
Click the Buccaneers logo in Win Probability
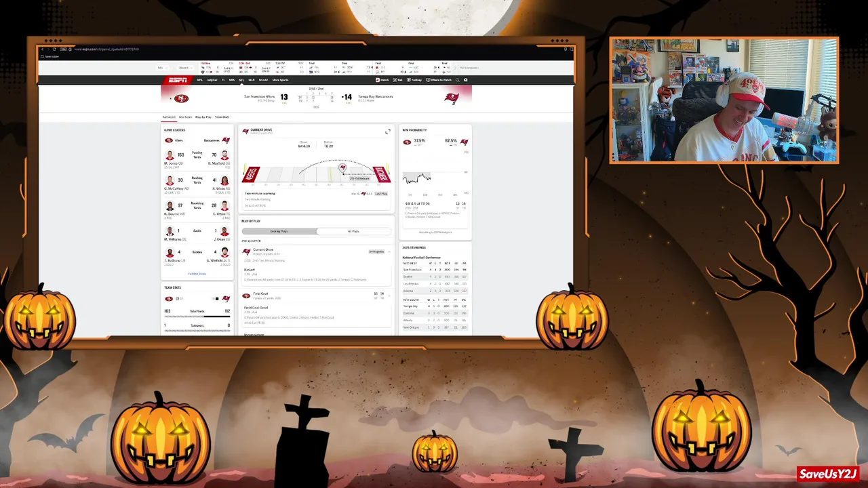coord(465,142)
